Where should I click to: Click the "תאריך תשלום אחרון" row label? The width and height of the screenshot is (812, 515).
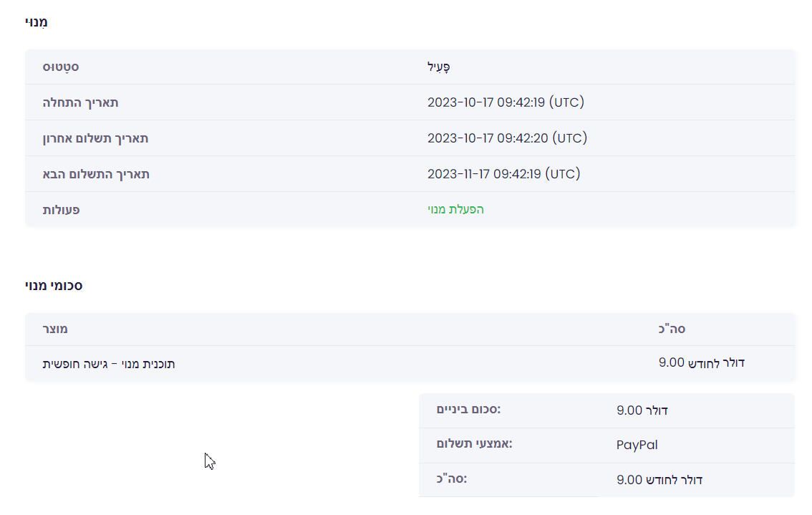pyautogui.click(x=95, y=138)
